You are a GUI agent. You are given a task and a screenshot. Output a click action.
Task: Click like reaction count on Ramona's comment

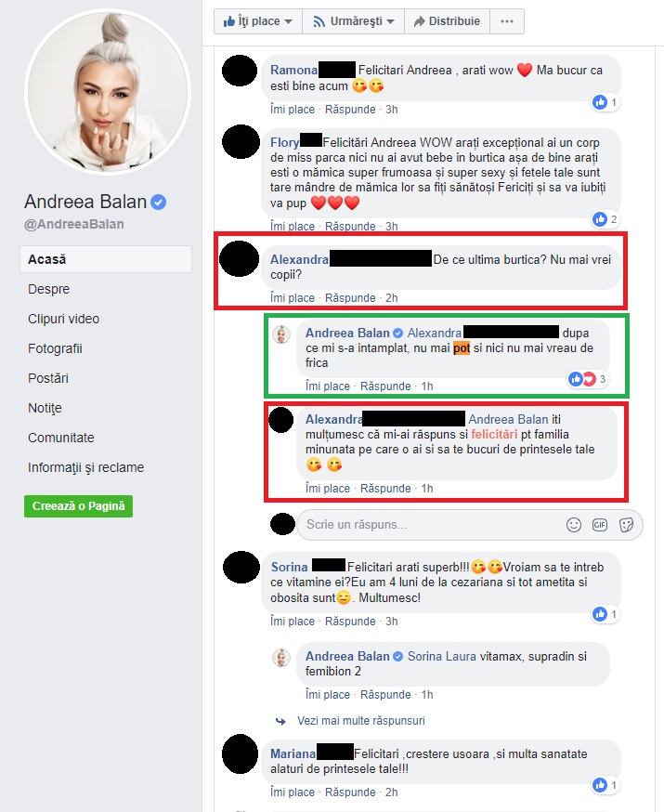(605, 102)
